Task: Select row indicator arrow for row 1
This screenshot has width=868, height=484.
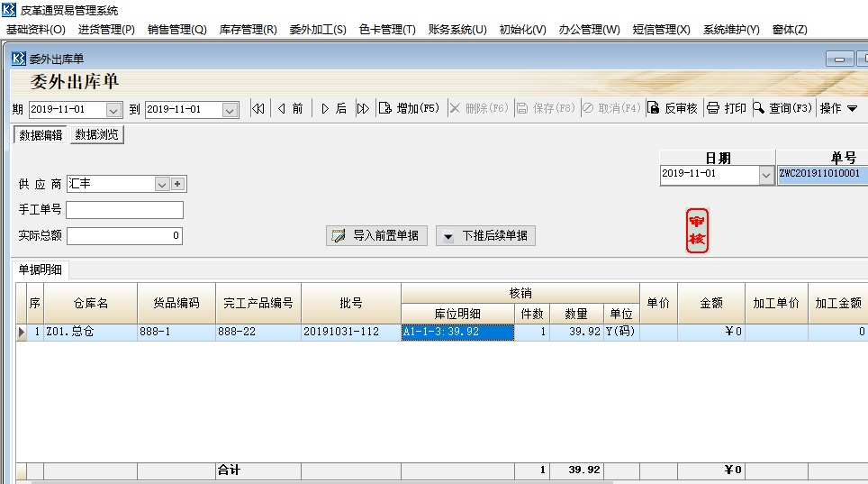Action: [x=22, y=332]
